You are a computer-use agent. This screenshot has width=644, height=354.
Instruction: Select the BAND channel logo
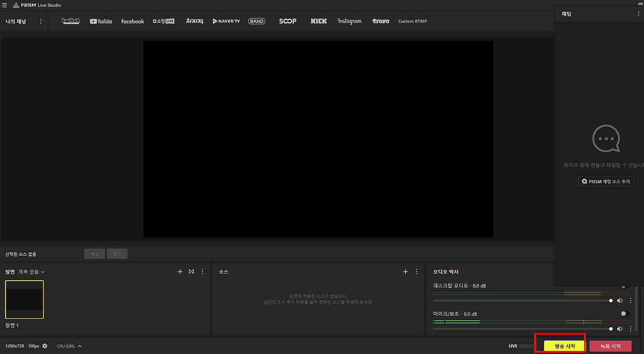257,21
